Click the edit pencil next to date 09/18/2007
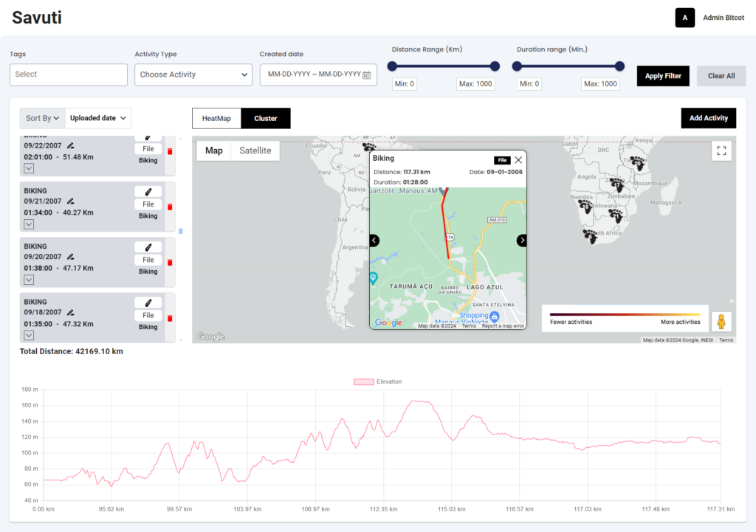756x532 pixels. (70, 312)
